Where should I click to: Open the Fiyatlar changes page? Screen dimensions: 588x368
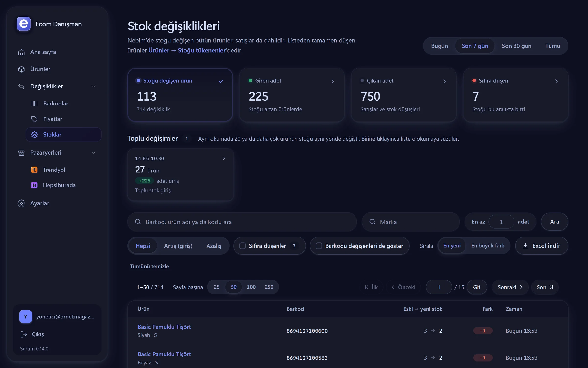click(x=64, y=119)
